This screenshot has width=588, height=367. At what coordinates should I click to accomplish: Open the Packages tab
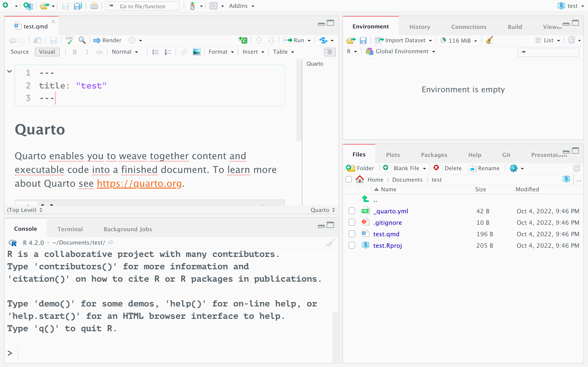[x=434, y=155]
